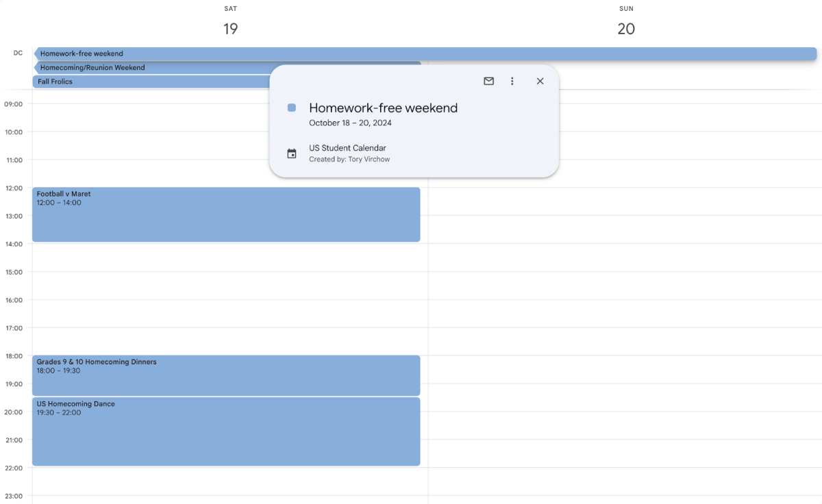822x504 pixels.
Task: Click the SAT day-of-week label
Action: point(230,9)
